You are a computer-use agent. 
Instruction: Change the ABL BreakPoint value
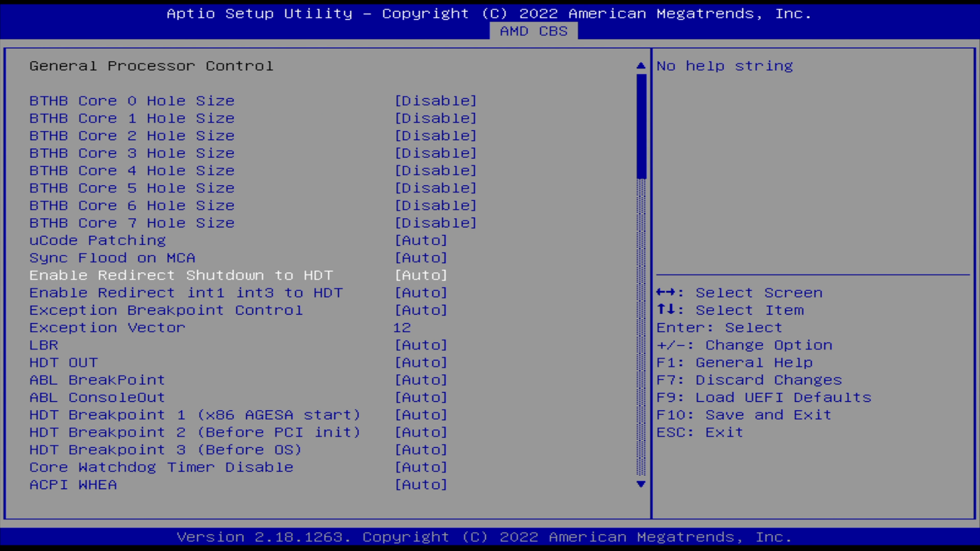[x=421, y=380]
